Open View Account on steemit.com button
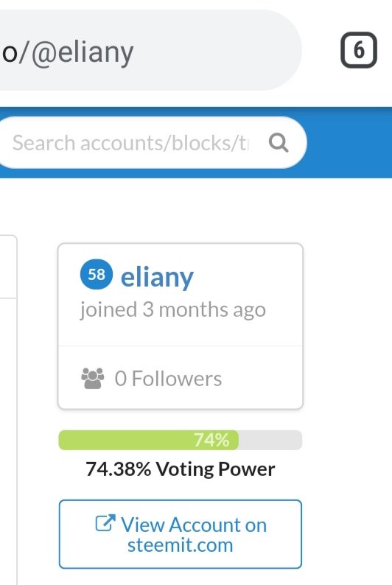Viewport: 392px width, 585px height. click(x=180, y=534)
